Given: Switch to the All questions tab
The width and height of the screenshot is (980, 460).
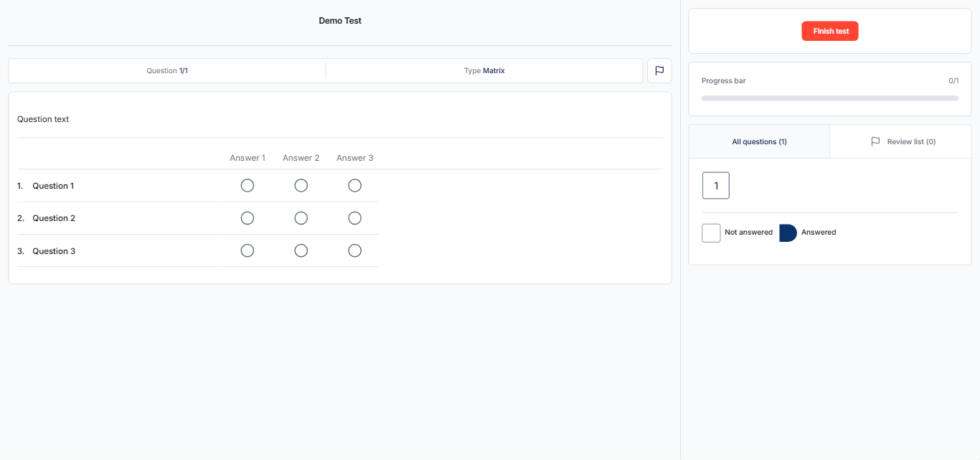Looking at the screenshot, I should pyautogui.click(x=759, y=141).
